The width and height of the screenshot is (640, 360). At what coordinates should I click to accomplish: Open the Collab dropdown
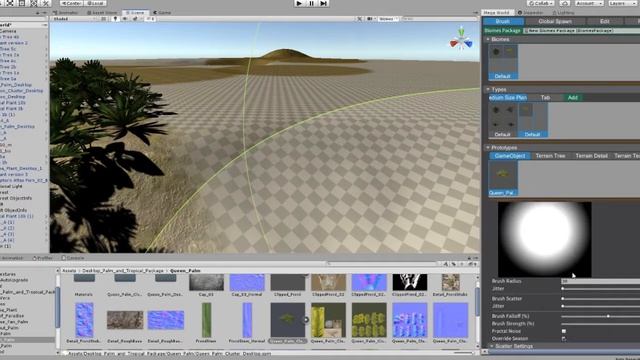(x=541, y=3)
